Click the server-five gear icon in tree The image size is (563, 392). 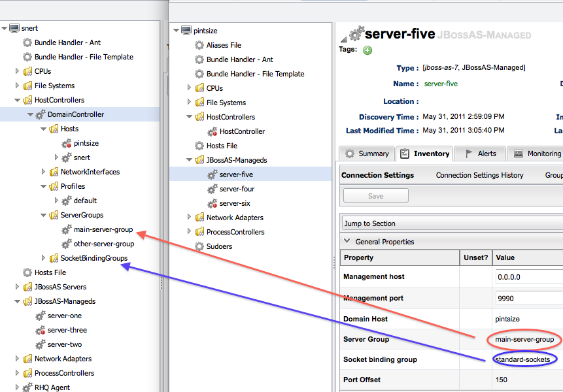click(x=213, y=174)
